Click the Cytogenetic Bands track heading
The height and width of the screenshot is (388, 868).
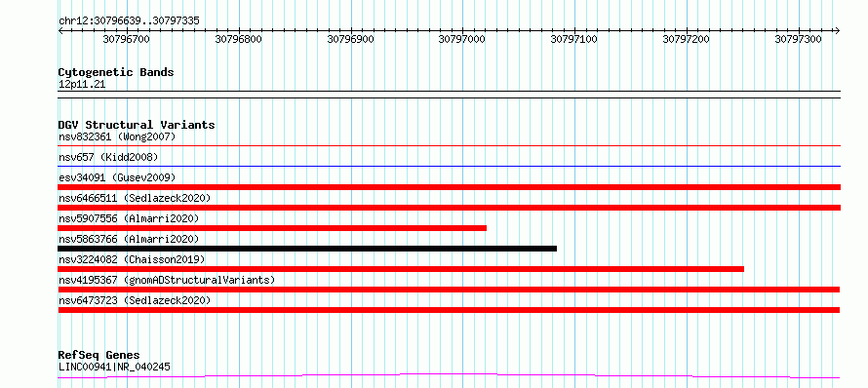point(116,72)
